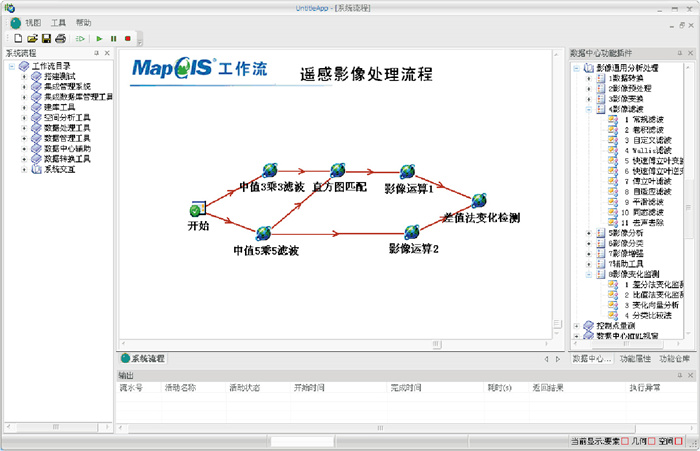Expand the 5影像分析 plugin node
The width and height of the screenshot is (700, 451).
(588, 233)
